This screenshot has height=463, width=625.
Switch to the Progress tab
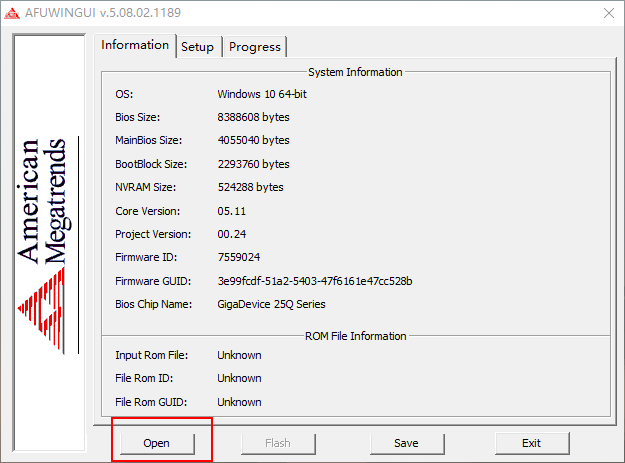tap(255, 47)
